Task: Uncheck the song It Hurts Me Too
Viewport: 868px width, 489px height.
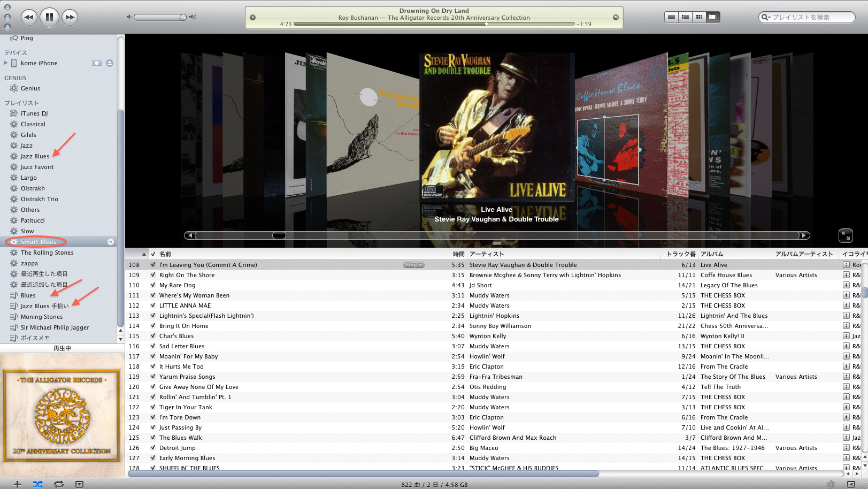Action: click(x=153, y=366)
